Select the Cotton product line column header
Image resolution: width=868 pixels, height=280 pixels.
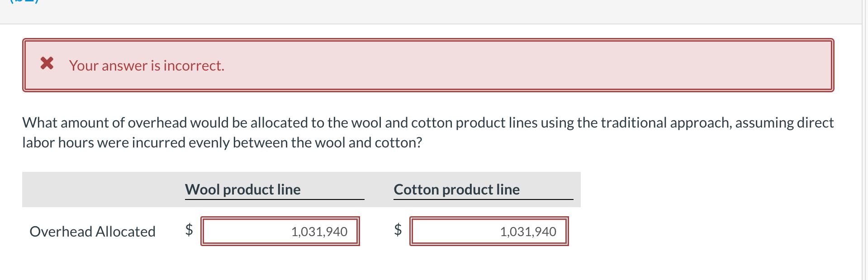456,190
